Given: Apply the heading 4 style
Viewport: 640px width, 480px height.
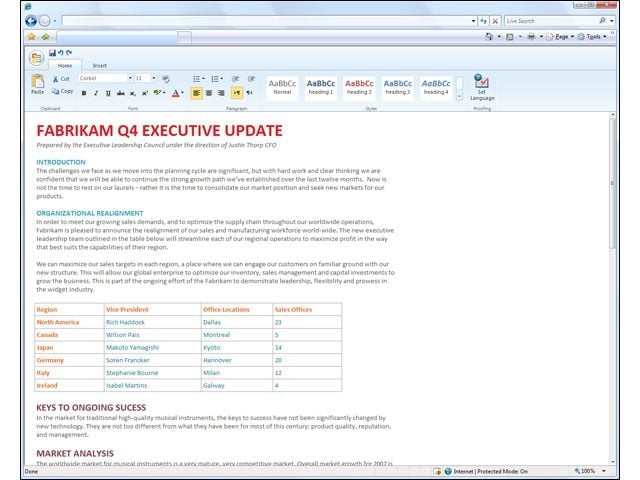Looking at the screenshot, I should [436, 87].
